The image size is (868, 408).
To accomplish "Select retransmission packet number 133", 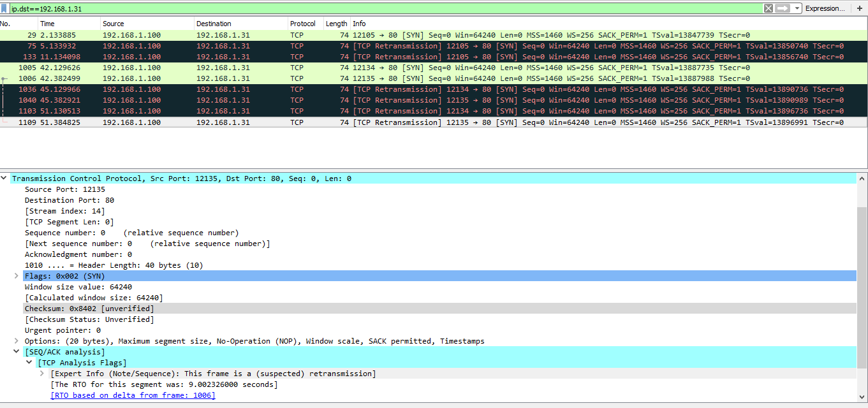I will 434,57.
